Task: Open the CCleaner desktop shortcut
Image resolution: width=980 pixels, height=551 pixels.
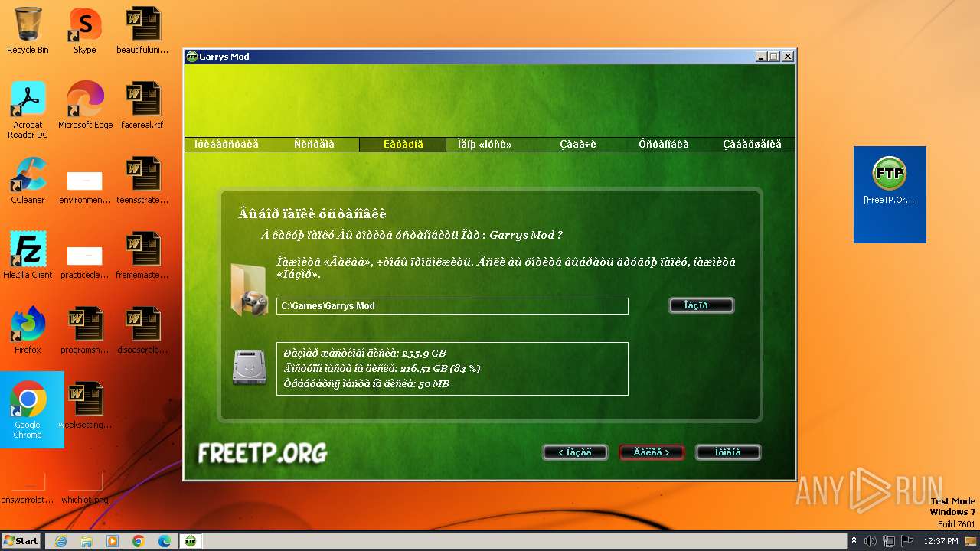Action: [x=28, y=181]
